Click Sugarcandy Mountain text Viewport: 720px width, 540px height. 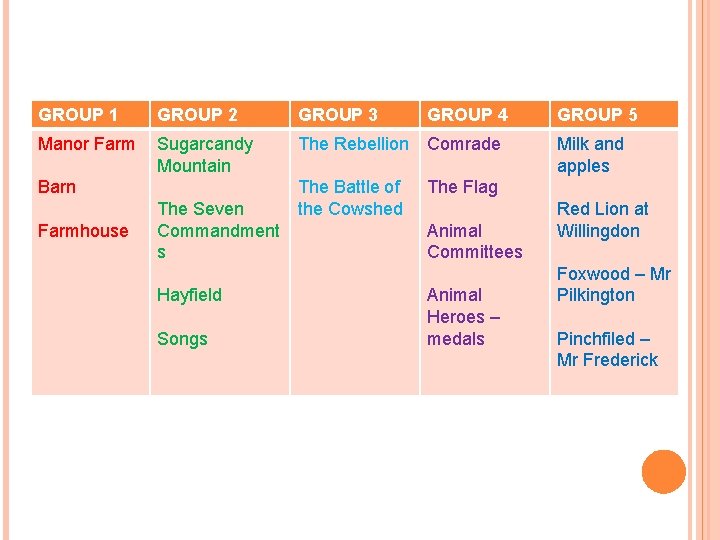point(205,155)
